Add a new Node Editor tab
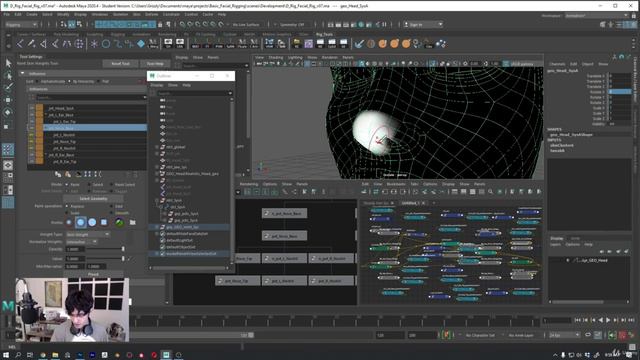The height and width of the screenshot is (360, 640). point(434,203)
